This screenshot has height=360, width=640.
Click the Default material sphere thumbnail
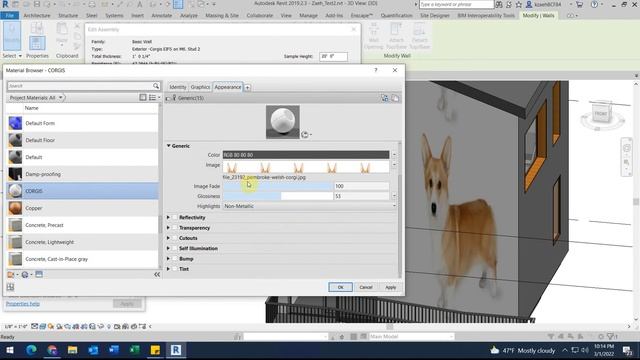click(x=15, y=157)
